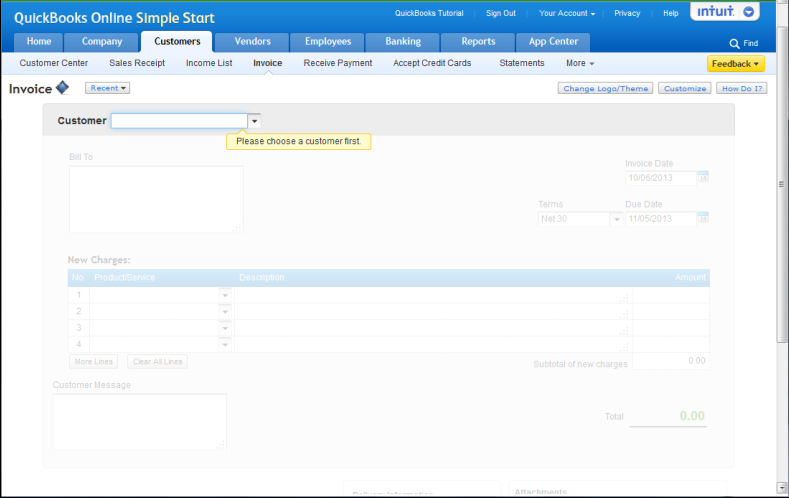Open Statements submenu item
Image resolution: width=789 pixels, height=498 pixels.
(x=522, y=63)
